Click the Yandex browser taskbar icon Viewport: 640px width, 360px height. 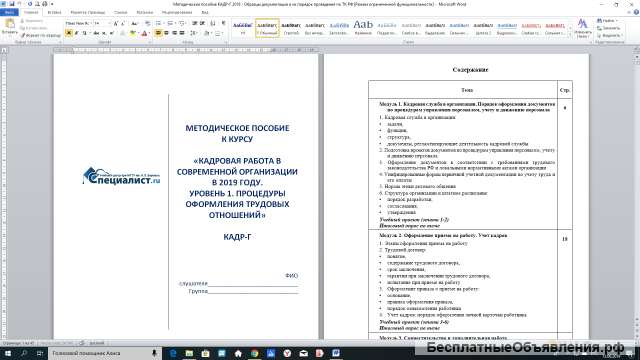(x=287, y=353)
